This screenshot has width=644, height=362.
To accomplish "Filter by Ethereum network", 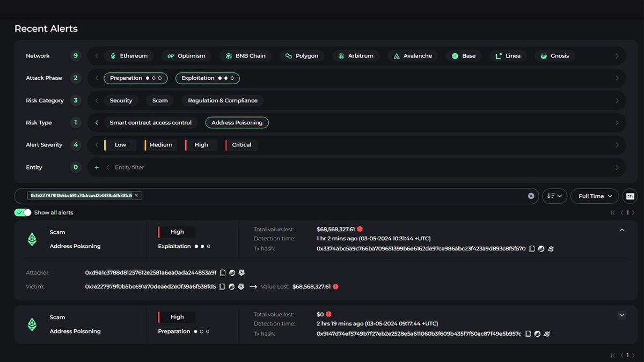I will point(129,56).
